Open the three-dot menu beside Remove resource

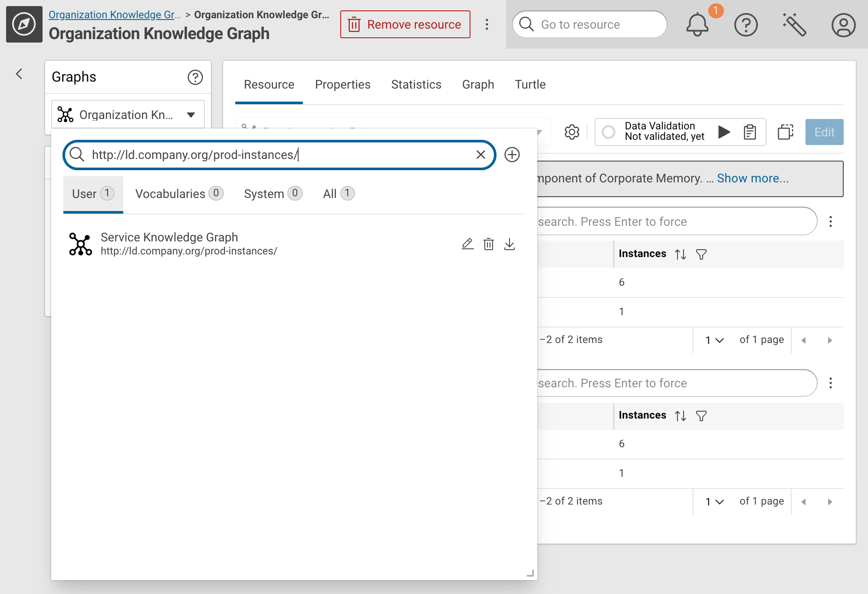pos(487,24)
